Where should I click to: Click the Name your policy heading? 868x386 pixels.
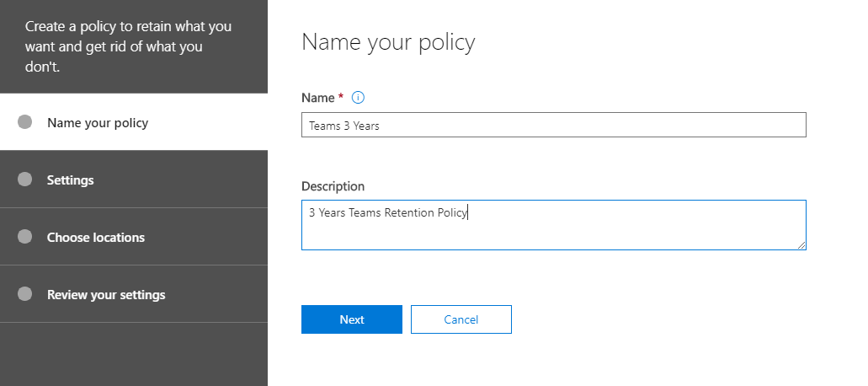[x=388, y=42]
